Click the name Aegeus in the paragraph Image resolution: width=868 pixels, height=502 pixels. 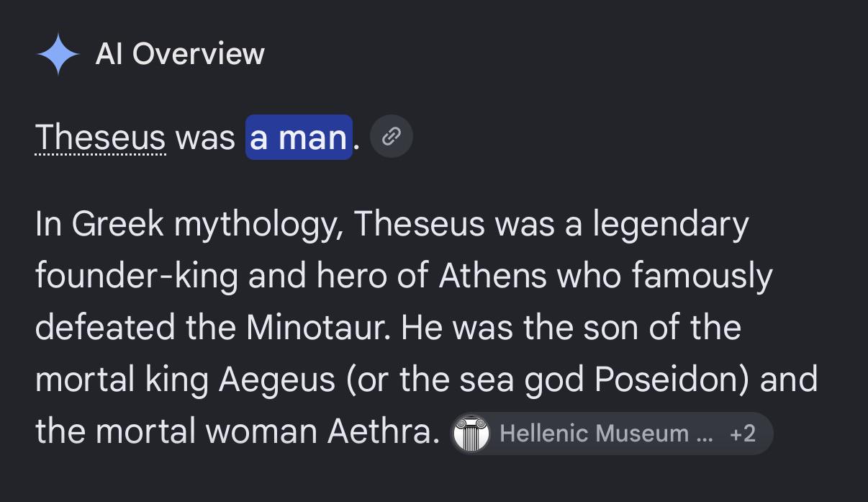tap(276, 381)
